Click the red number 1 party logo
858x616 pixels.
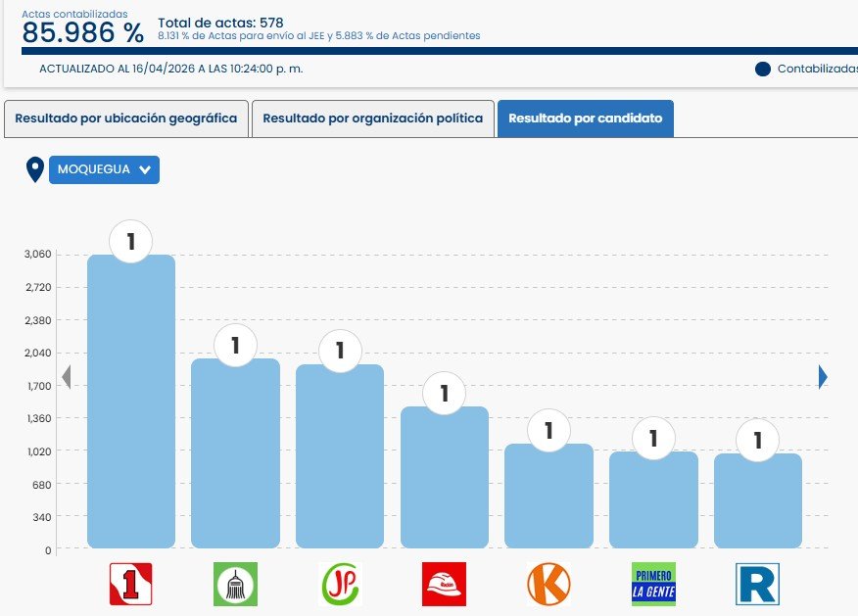[x=131, y=584]
